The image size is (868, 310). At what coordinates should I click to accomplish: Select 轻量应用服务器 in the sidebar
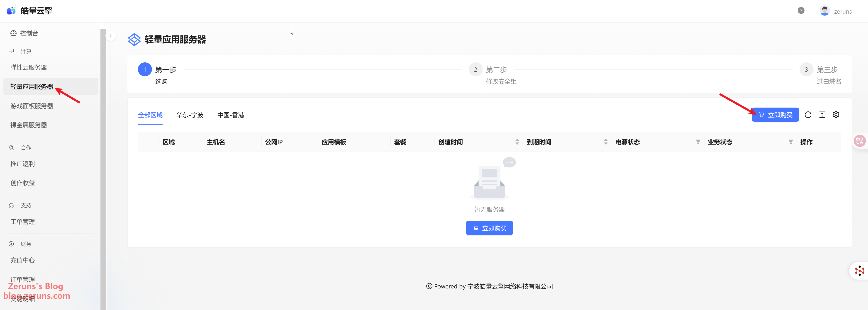51,86
